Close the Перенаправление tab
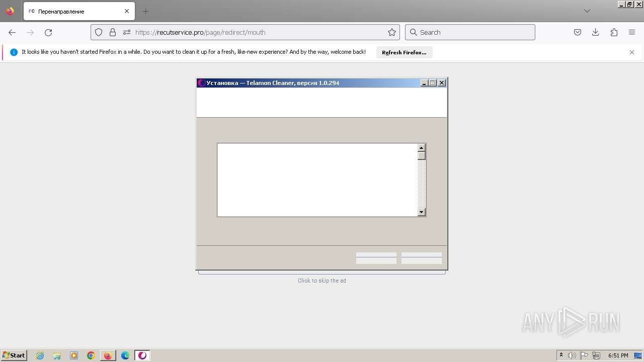The width and height of the screenshot is (644, 362). (127, 11)
